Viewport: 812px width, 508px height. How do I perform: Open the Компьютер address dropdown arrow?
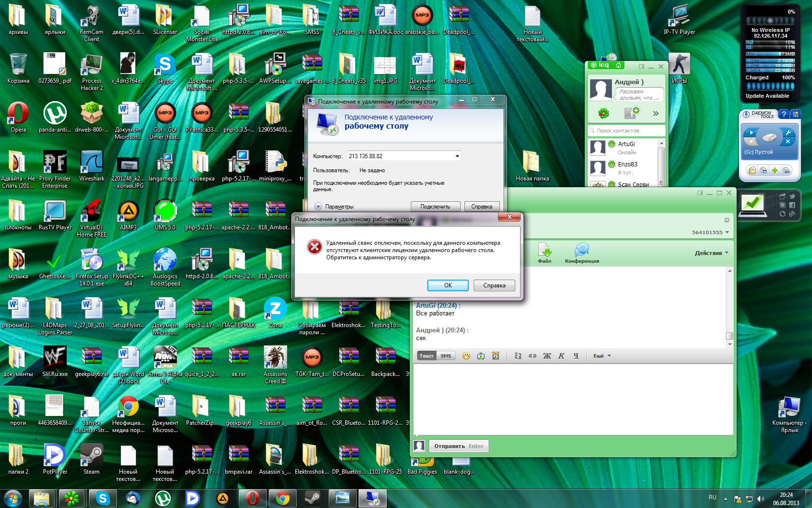(457, 156)
